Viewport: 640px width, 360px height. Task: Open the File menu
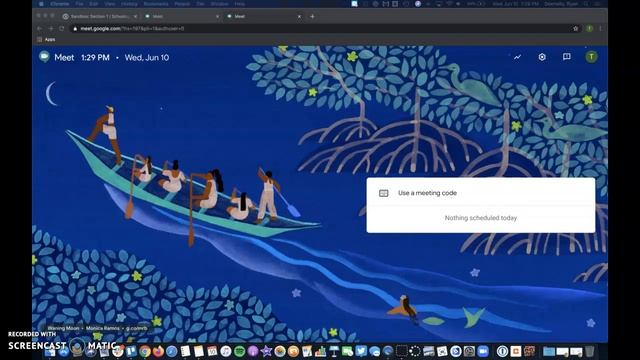(x=79, y=4)
